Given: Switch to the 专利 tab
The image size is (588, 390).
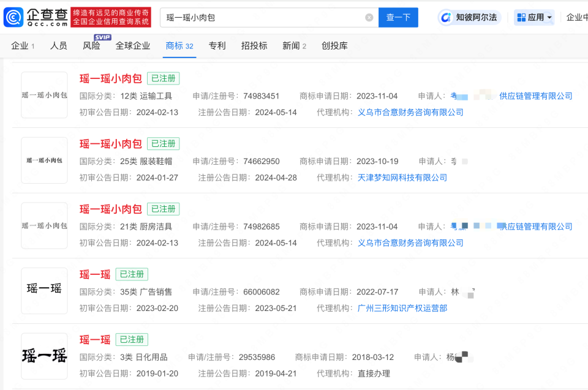Looking at the screenshot, I should click(217, 46).
